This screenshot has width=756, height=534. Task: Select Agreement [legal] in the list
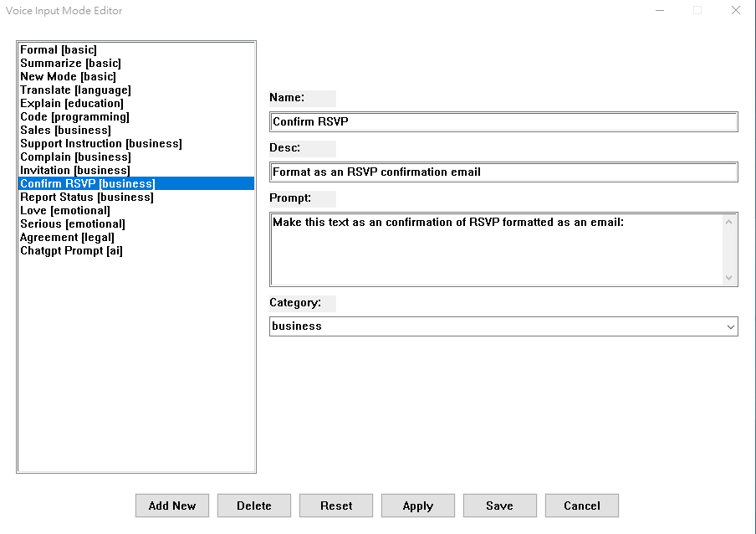(x=136, y=238)
